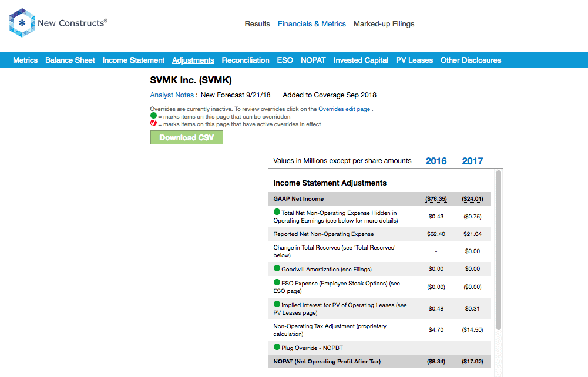The height and width of the screenshot is (377, 588).
Task: Click the Change in Total Reserves row label
Action: pyautogui.click(x=334, y=251)
